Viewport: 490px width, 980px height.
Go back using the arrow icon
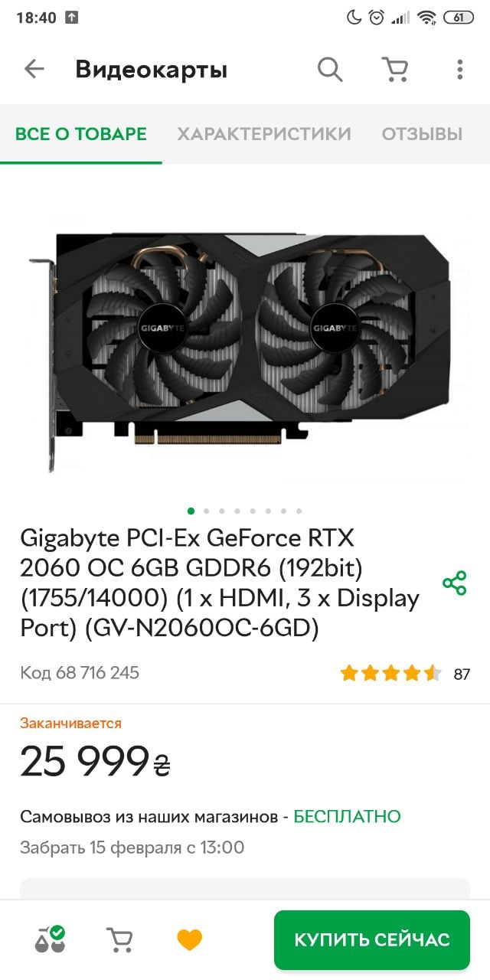[34, 70]
